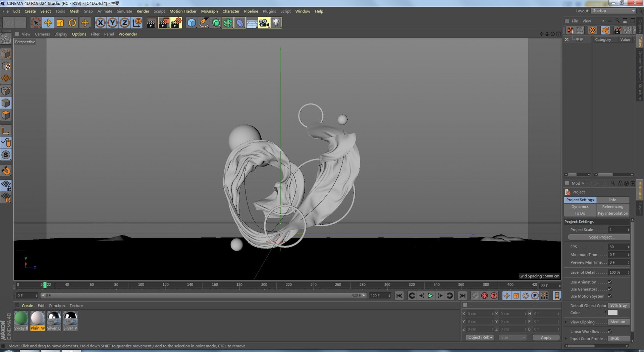This screenshot has height=352, width=644.
Task: Open the spline Pen tool
Action: pyautogui.click(x=204, y=23)
